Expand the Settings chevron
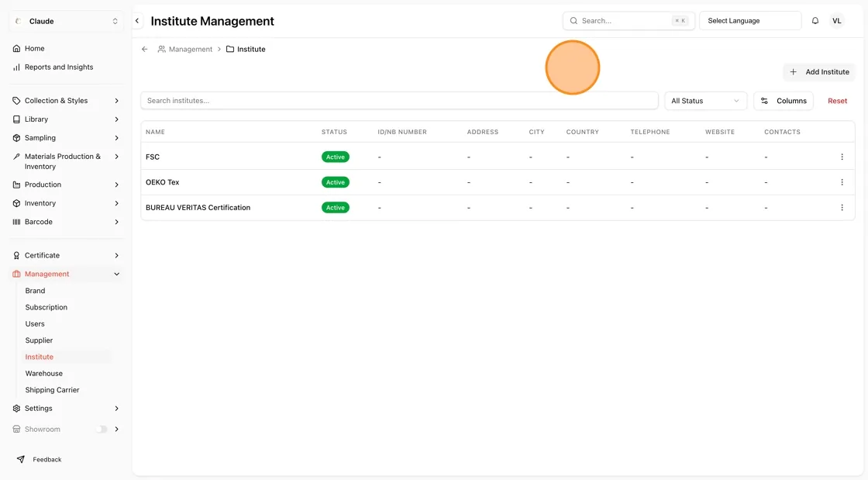The height and width of the screenshot is (480, 868). point(116,409)
